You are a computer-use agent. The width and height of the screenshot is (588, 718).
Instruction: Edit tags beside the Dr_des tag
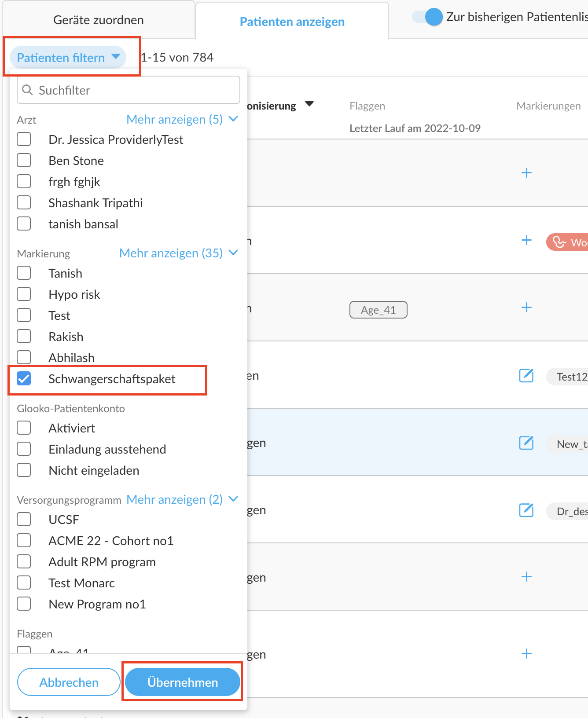click(526, 510)
